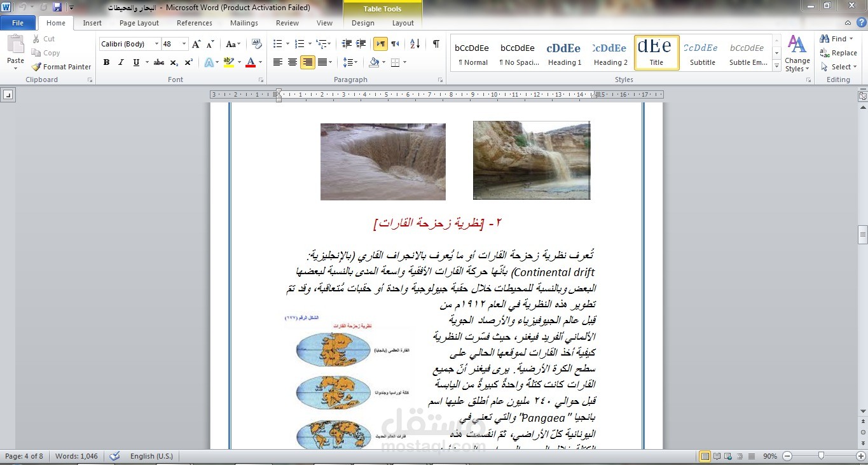Click the Copy command
This screenshot has width=868, height=465.
45,53
